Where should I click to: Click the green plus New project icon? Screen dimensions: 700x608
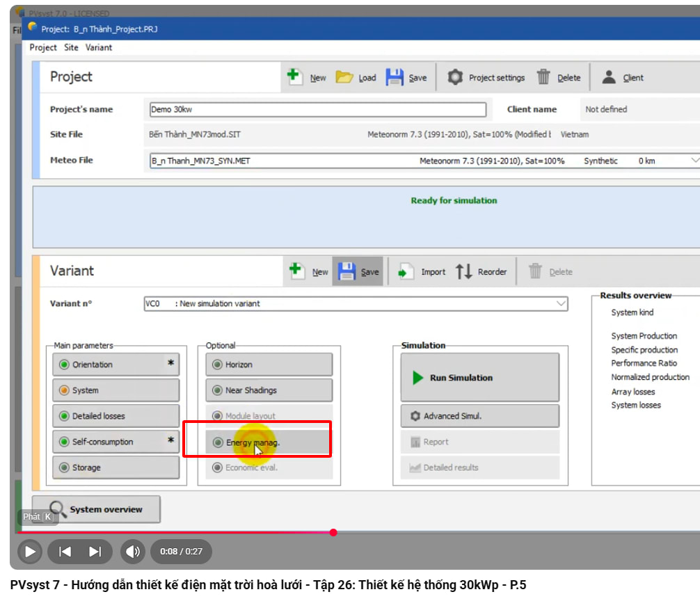[294, 77]
